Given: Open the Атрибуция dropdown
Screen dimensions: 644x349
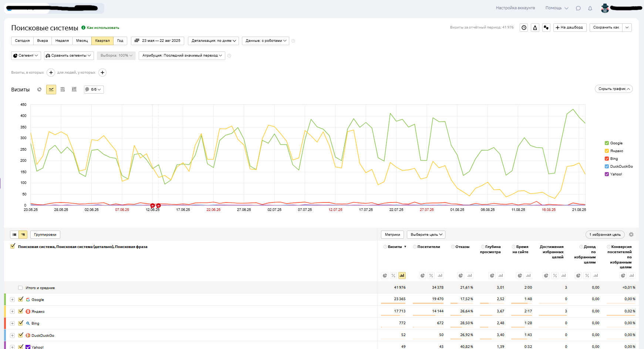Looking at the screenshot, I should coord(182,56).
